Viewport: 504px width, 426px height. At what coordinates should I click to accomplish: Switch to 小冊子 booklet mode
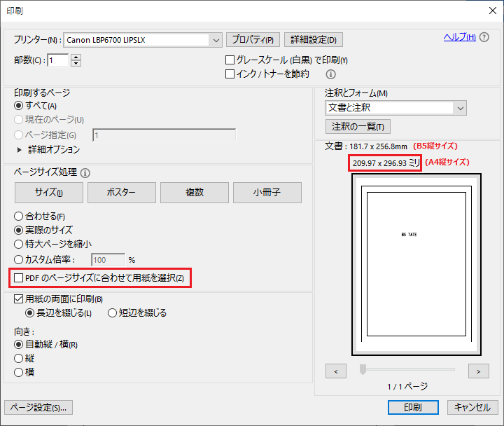[x=267, y=193]
